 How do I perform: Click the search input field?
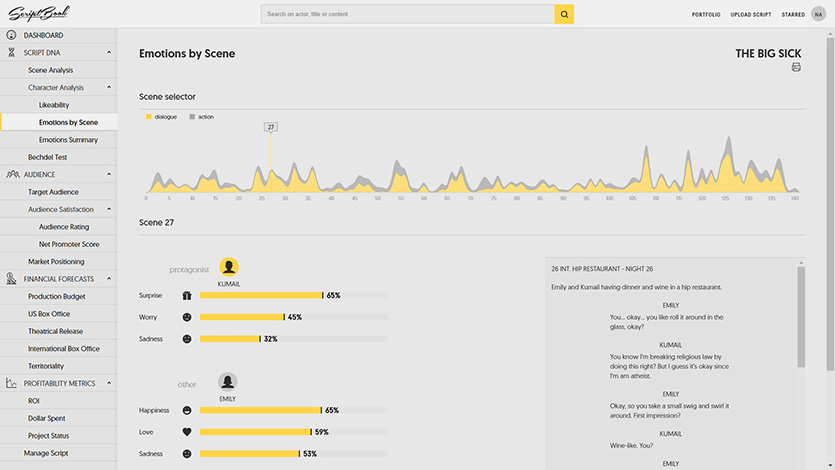(407, 14)
